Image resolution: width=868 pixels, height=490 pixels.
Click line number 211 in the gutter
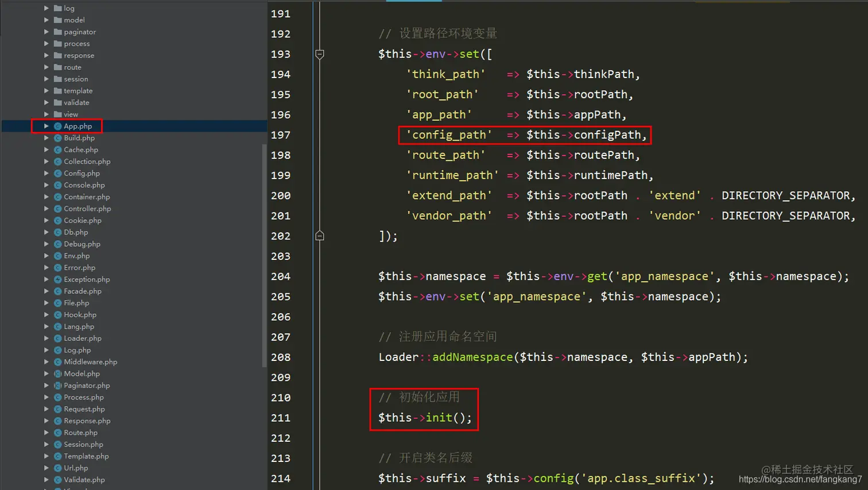tap(281, 418)
